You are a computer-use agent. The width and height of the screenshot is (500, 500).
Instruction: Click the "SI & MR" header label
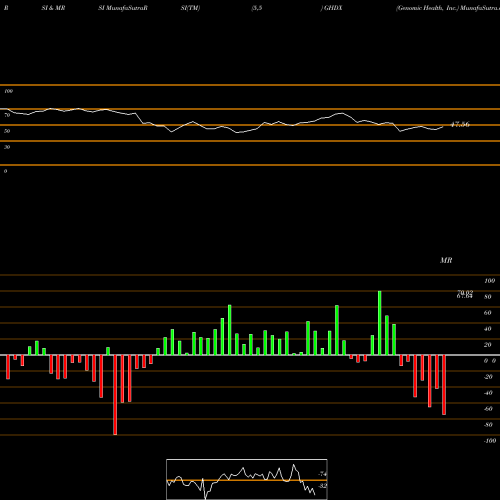[x=53, y=8]
